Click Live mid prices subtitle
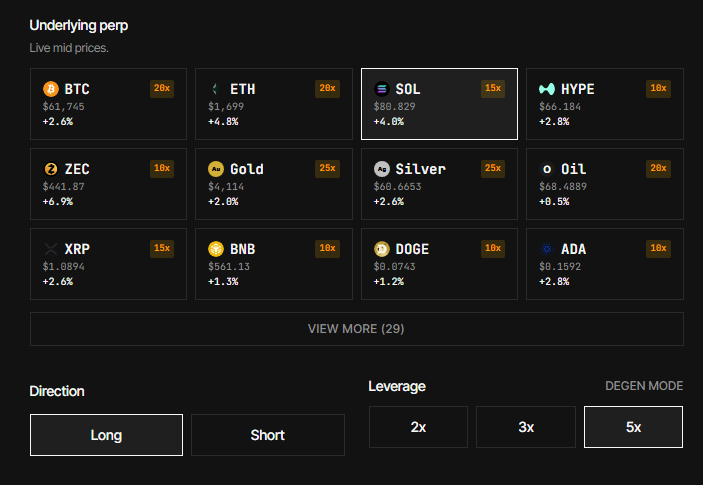The height and width of the screenshot is (485, 703). [69, 48]
